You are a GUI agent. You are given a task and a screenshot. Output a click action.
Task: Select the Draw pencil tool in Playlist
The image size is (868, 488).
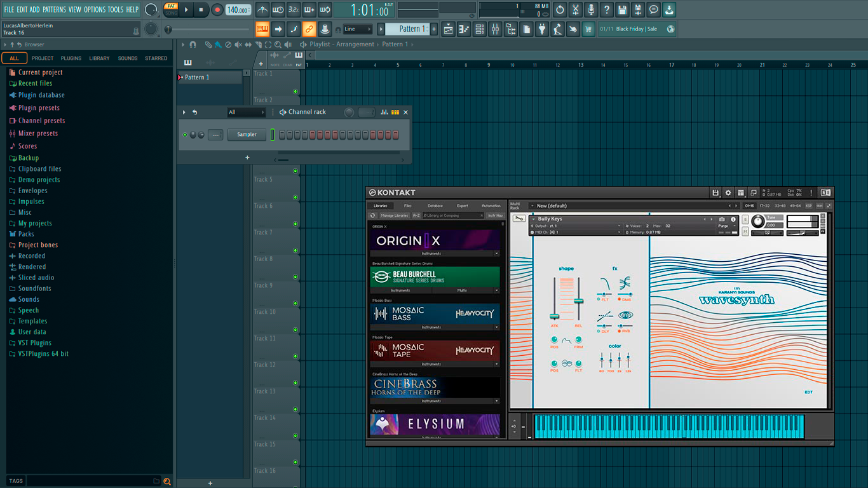tap(208, 44)
